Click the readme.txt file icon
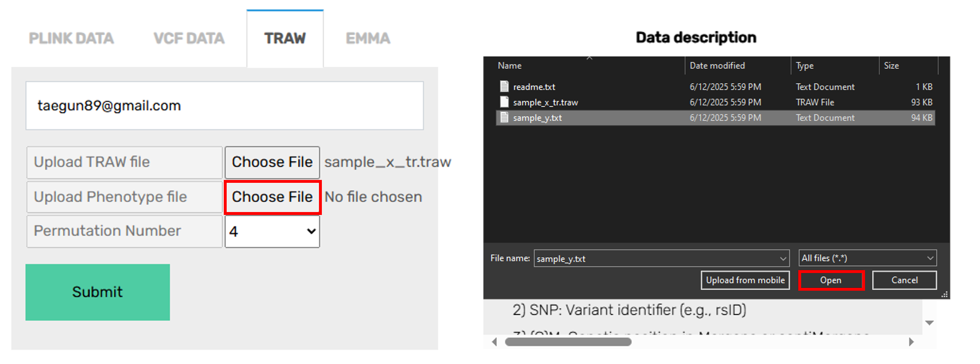 [504, 86]
